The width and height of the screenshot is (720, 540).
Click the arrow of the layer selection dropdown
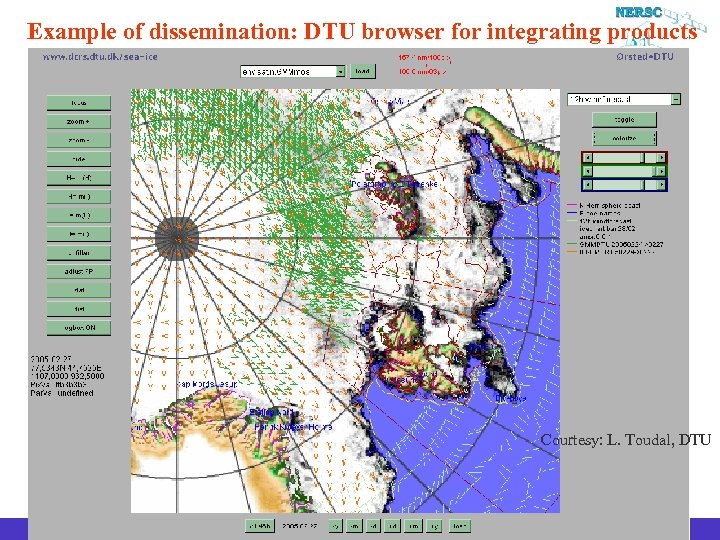pos(676,99)
